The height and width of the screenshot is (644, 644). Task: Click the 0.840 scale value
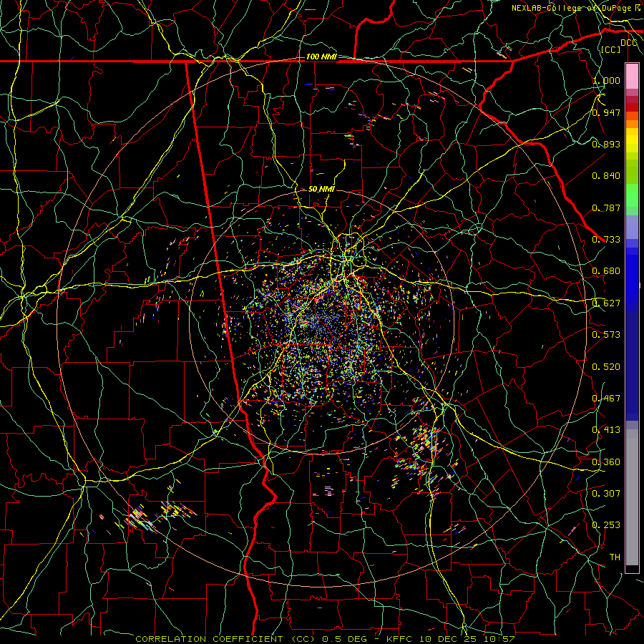(x=606, y=176)
